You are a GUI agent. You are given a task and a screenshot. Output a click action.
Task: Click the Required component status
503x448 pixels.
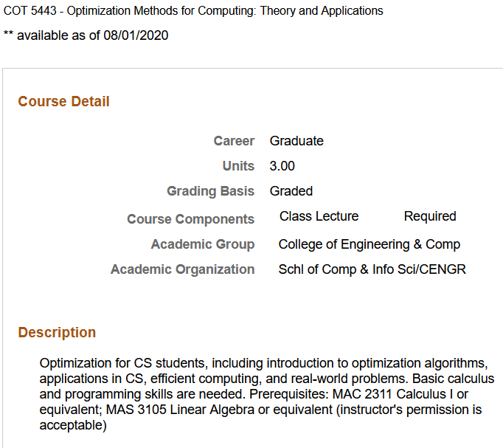click(x=430, y=216)
